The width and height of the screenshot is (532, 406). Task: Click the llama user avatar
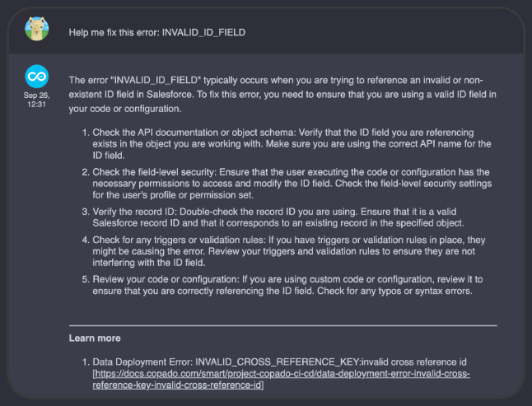(36, 29)
